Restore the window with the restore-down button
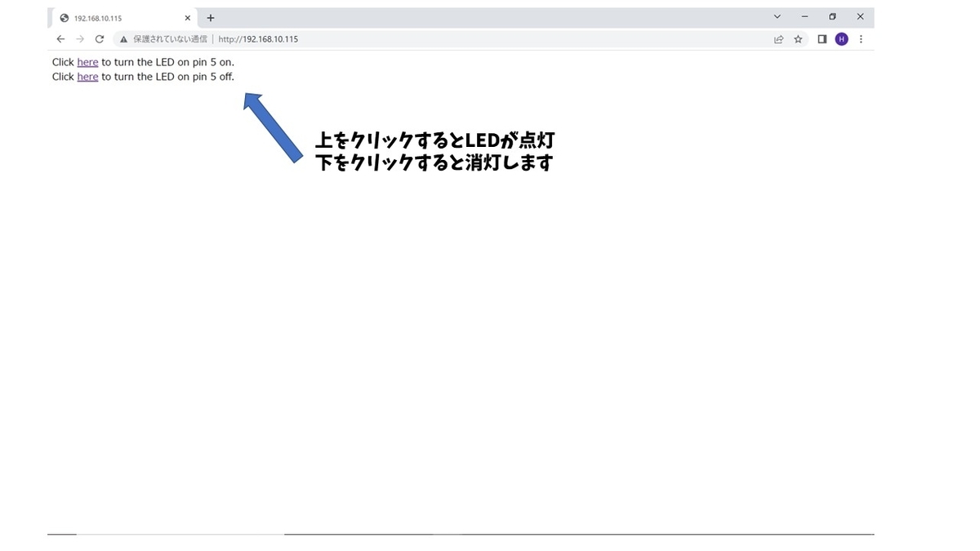The width and height of the screenshot is (980, 551). (832, 16)
